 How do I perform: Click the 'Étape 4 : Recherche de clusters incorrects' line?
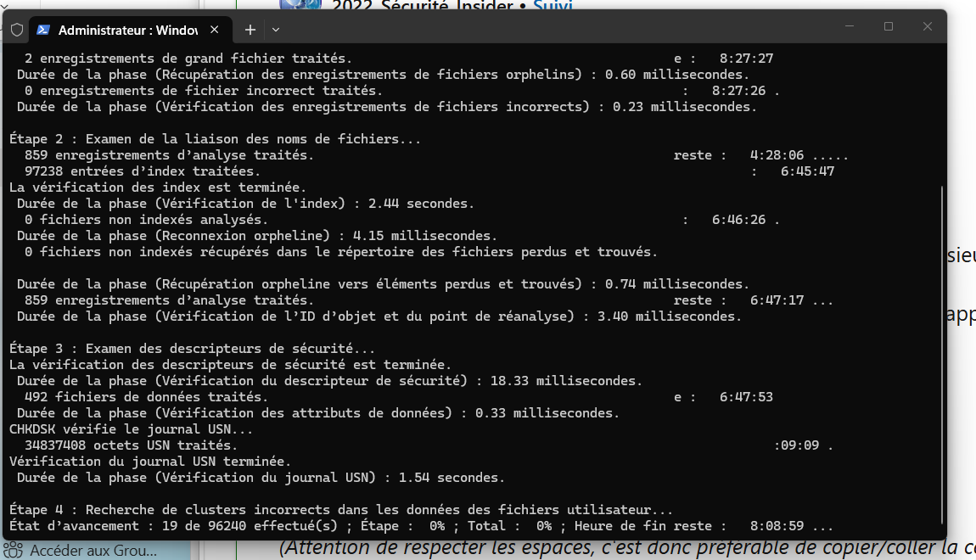pyautogui.click(x=341, y=510)
